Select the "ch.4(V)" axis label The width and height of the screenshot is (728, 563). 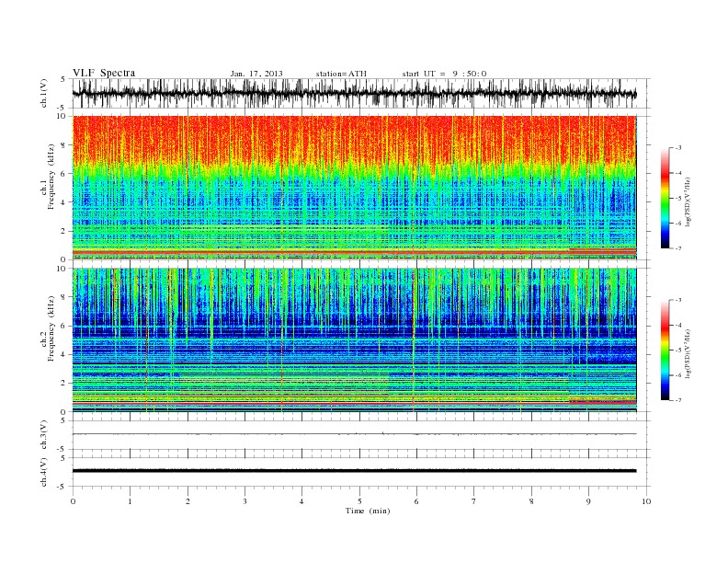coord(44,472)
